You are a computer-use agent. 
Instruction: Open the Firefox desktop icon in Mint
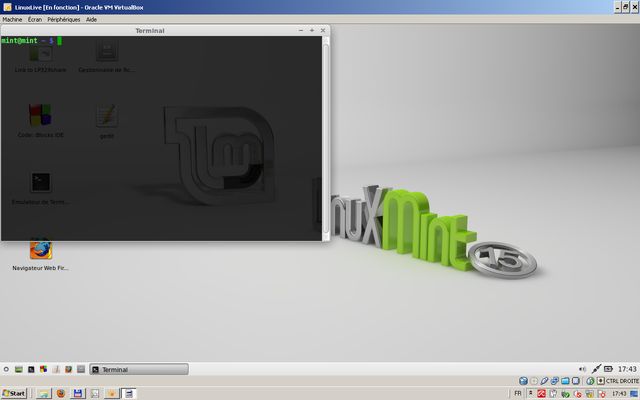click(x=40, y=249)
